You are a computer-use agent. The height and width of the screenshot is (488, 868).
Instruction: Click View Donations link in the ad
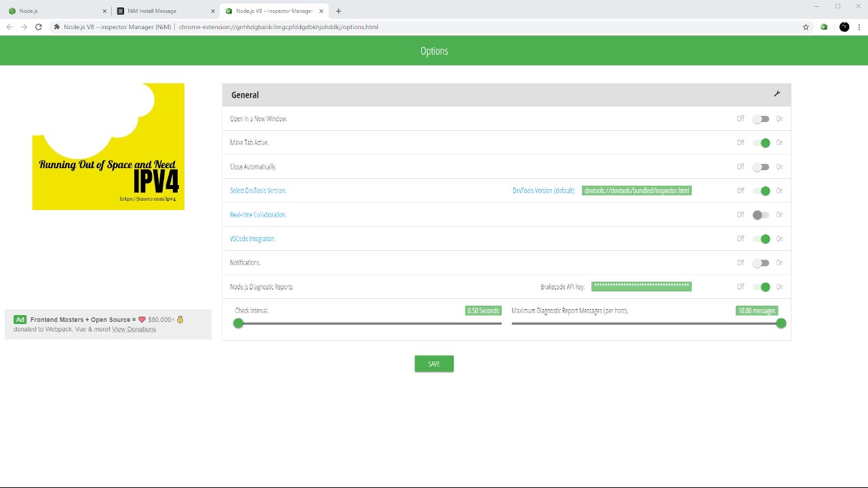pyautogui.click(x=134, y=329)
